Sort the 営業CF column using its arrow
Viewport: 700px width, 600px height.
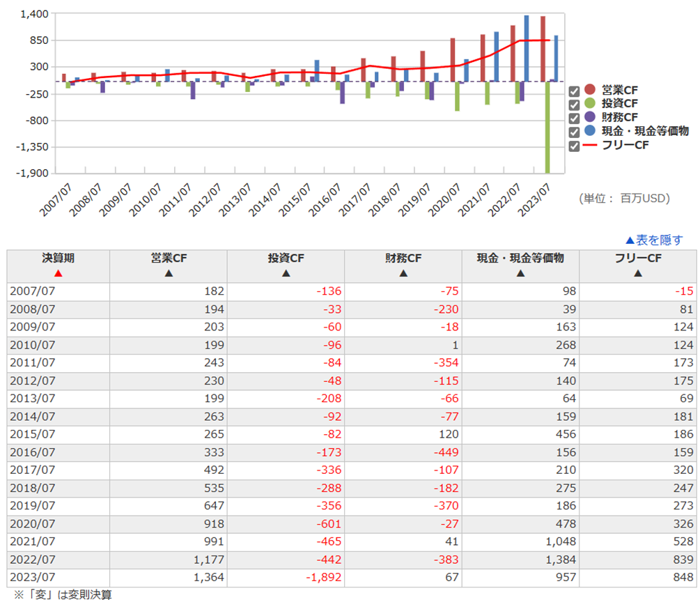coord(169,274)
